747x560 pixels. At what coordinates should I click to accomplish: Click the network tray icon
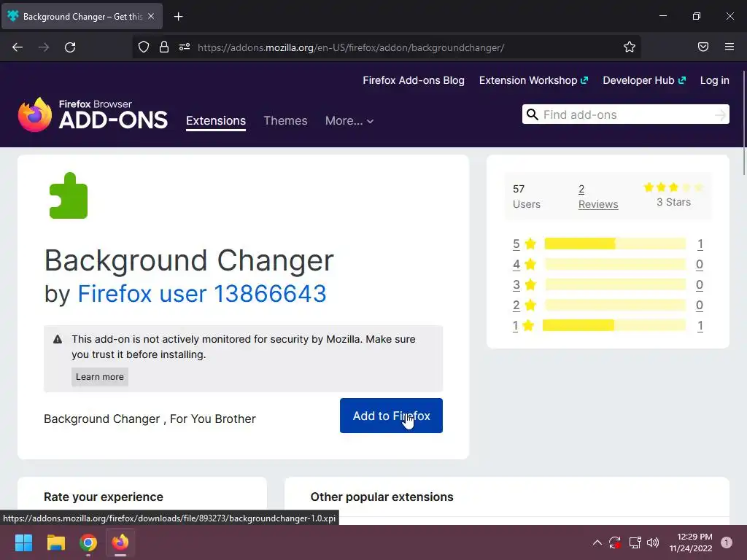[x=635, y=542]
